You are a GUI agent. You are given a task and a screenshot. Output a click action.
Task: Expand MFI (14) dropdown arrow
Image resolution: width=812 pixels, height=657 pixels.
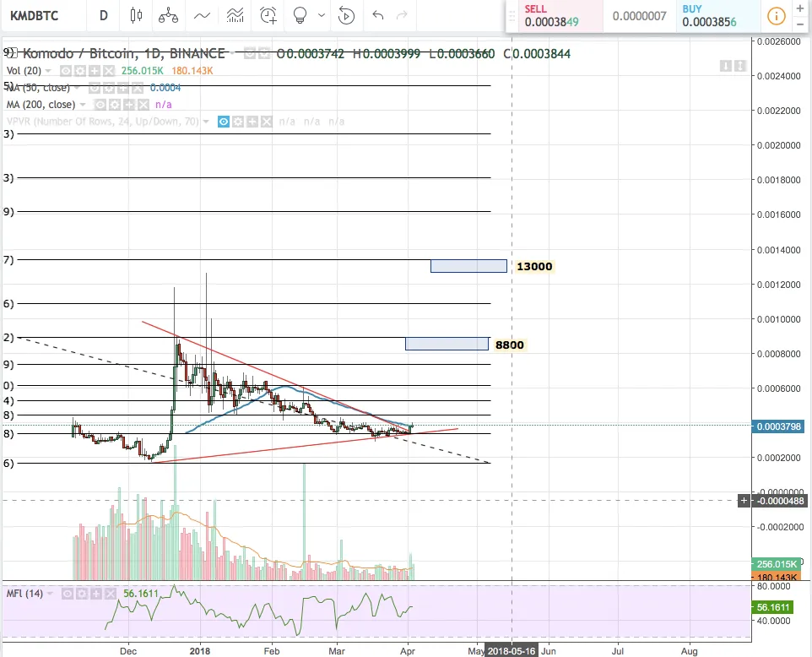50,594
